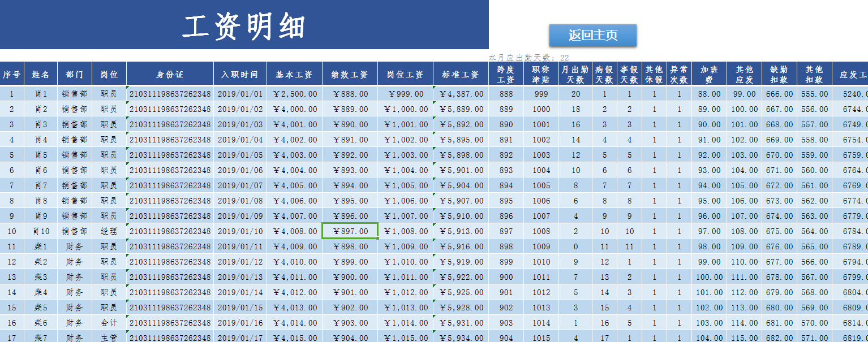
Task: Click 其他扣款 cell 569.00
Action: tap(814, 308)
